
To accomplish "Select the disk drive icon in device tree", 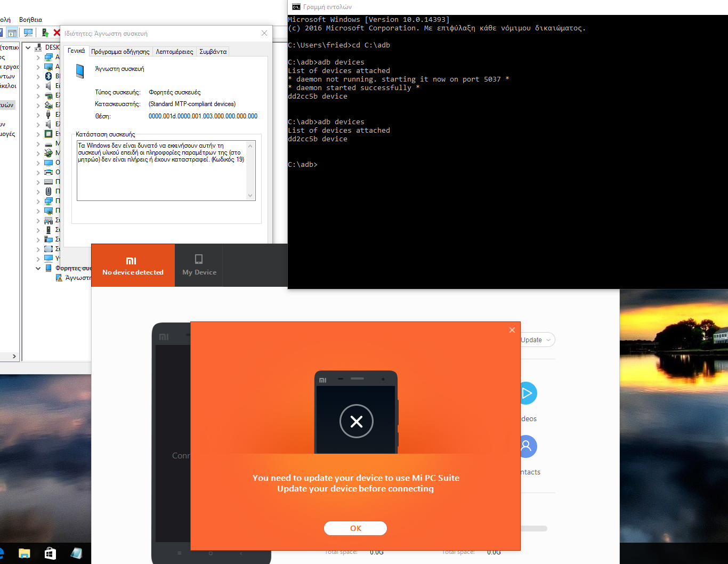I will (x=48, y=144).
